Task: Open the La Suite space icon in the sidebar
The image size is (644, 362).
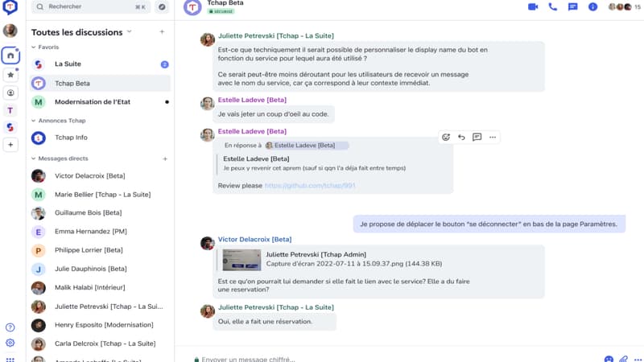Action: 10,127
